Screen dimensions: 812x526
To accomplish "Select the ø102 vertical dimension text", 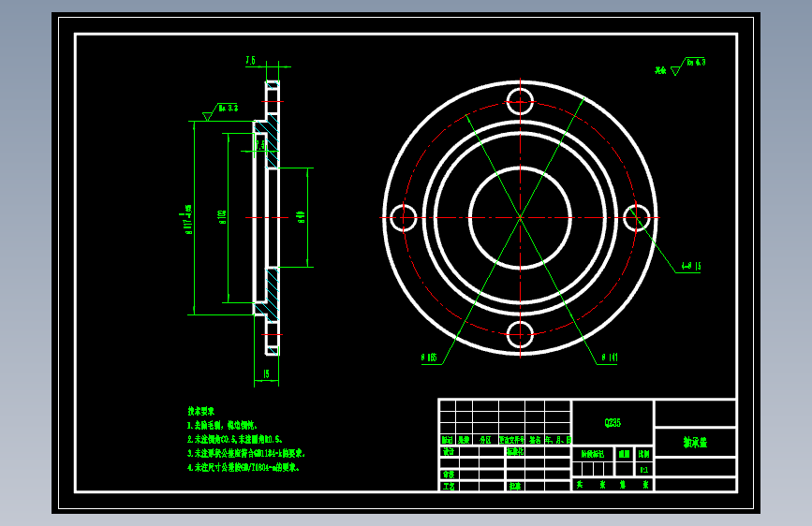I will 222,217.
